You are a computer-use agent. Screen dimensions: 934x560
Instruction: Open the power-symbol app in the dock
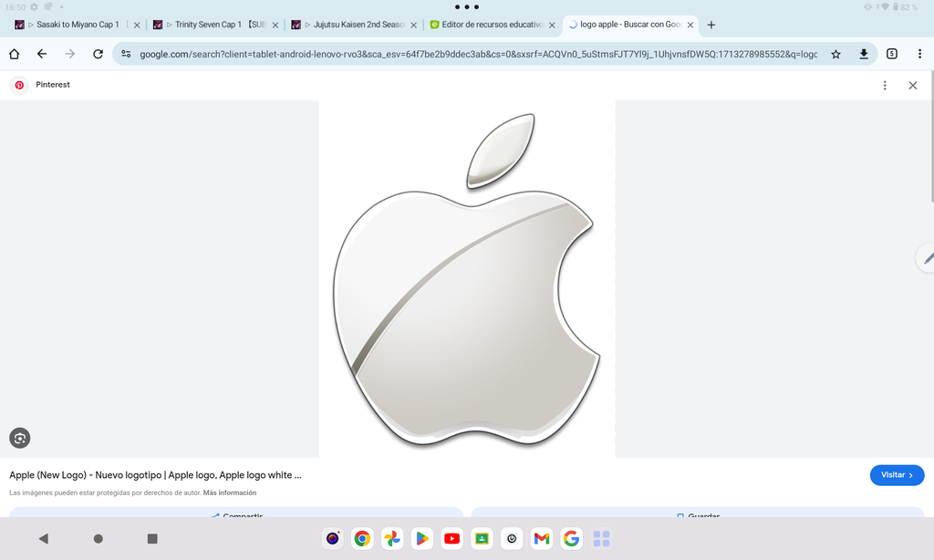pyautogui.click(x=512, y=538)
